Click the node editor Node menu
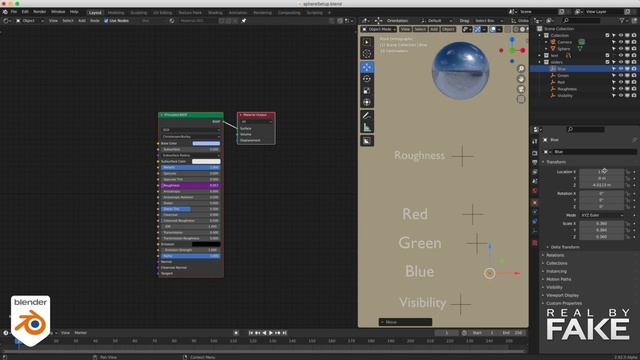 point(95,20)
